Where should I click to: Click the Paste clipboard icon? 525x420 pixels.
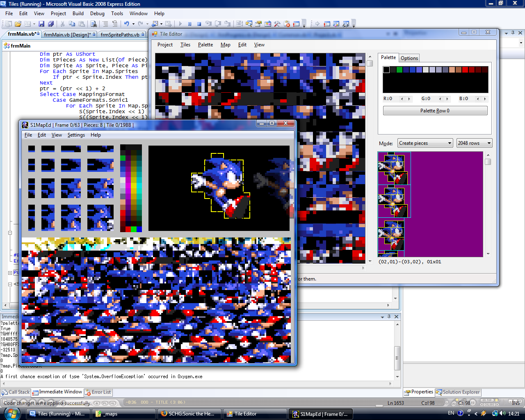(82, 24)
